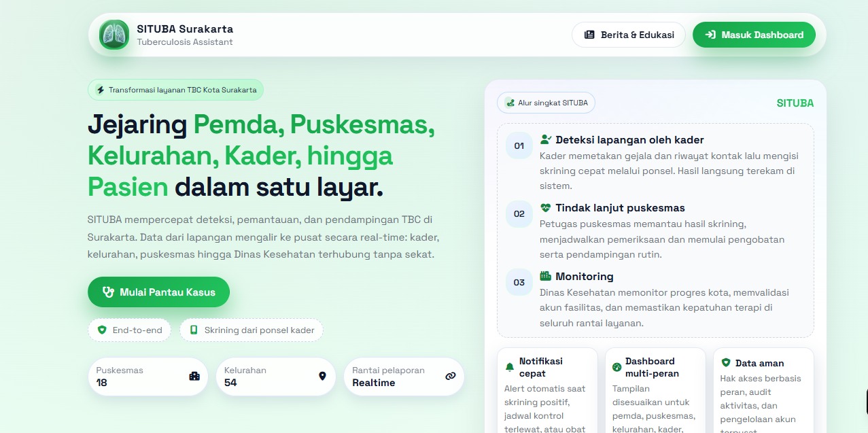
Task: Click the shield icon beside End-to-end
Action: (102, 330)
